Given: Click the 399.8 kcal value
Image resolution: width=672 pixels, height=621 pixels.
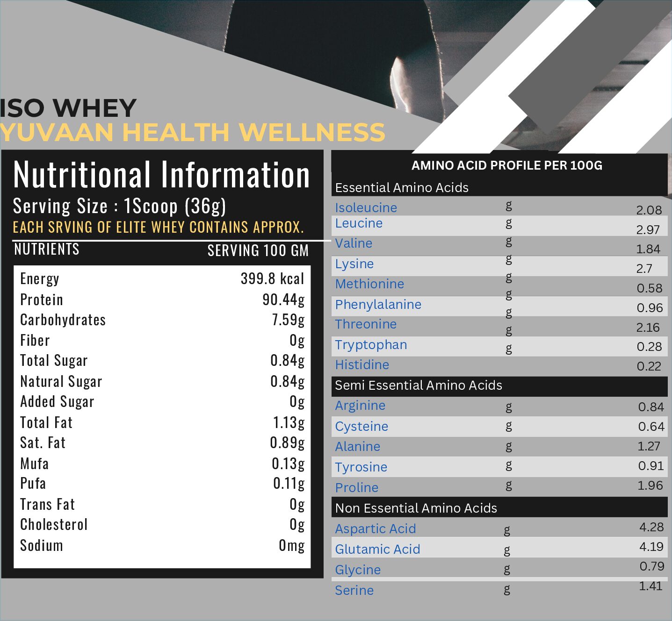Looking at the screenshot, I should tap(273, 278).
